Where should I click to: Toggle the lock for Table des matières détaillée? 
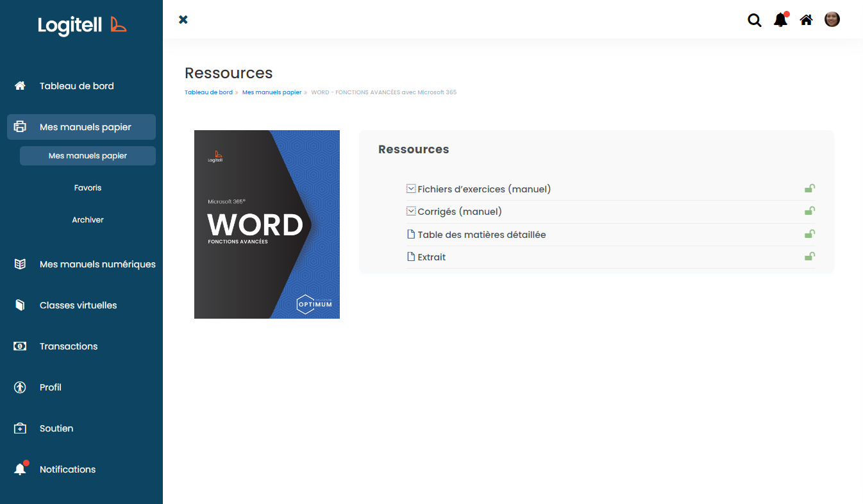click(810, 233)
